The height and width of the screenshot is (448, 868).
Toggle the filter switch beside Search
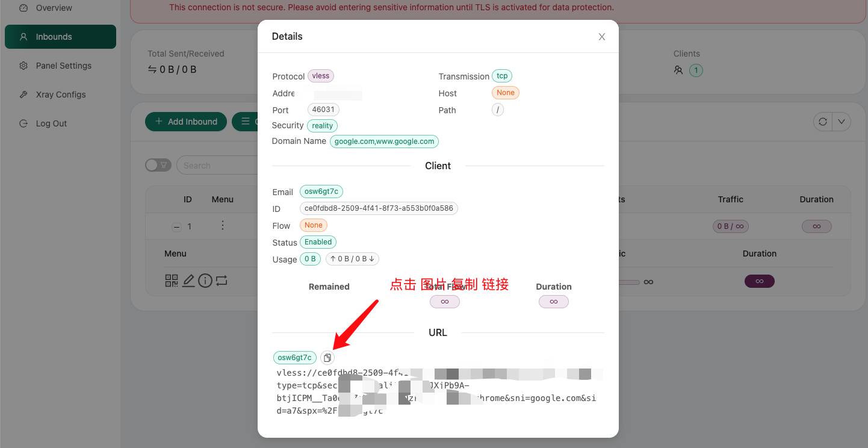pos(158,165)
